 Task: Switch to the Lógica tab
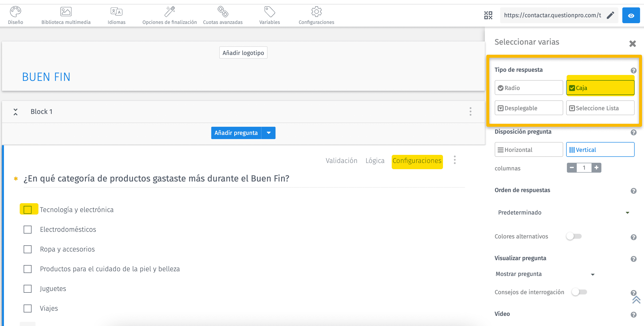(375, 160)
